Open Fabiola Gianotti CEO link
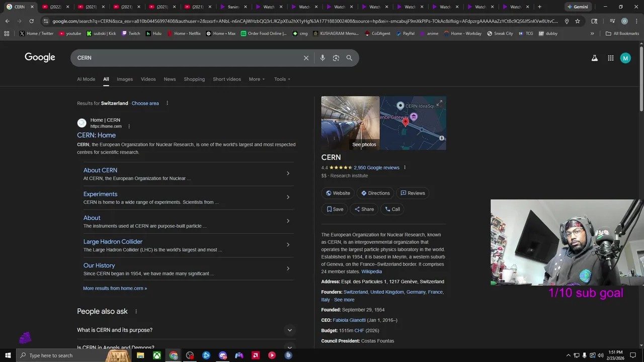 349,320
